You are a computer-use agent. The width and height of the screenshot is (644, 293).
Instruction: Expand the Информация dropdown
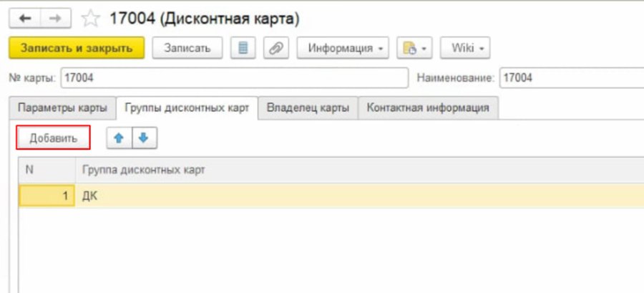click(343, 48)
